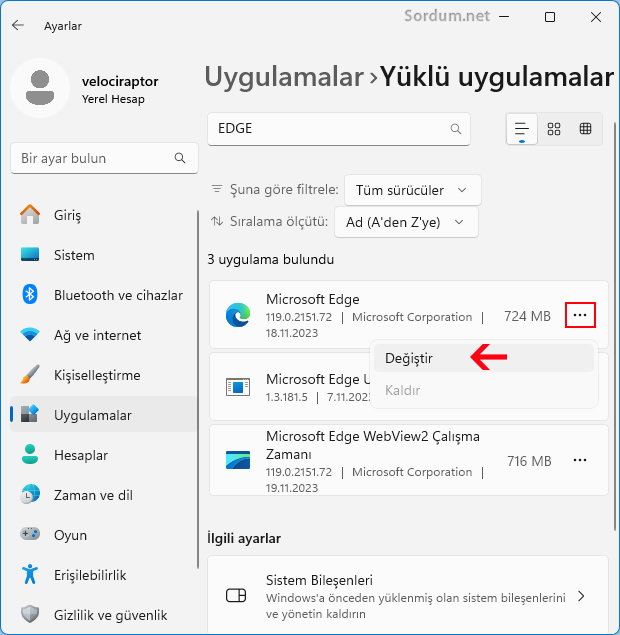
Task: Click the 'Sistem Bileşenleri' title
Action: coord(319,580)
